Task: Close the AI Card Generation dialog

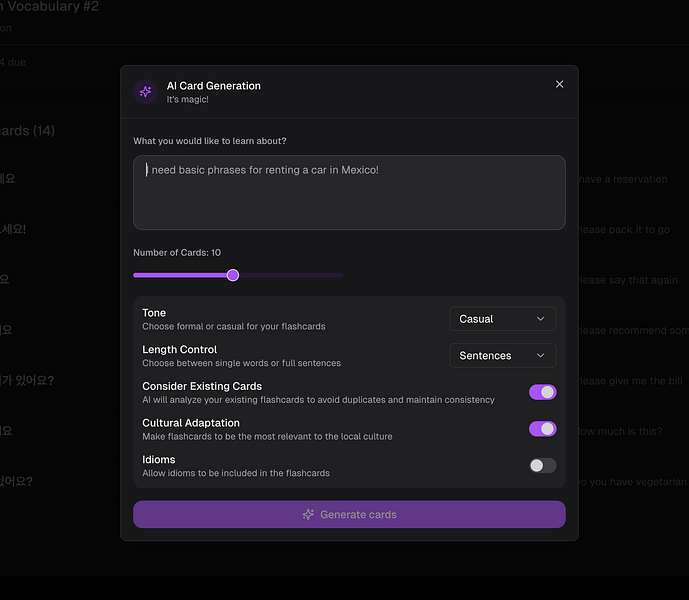Action: click(559, 85)
